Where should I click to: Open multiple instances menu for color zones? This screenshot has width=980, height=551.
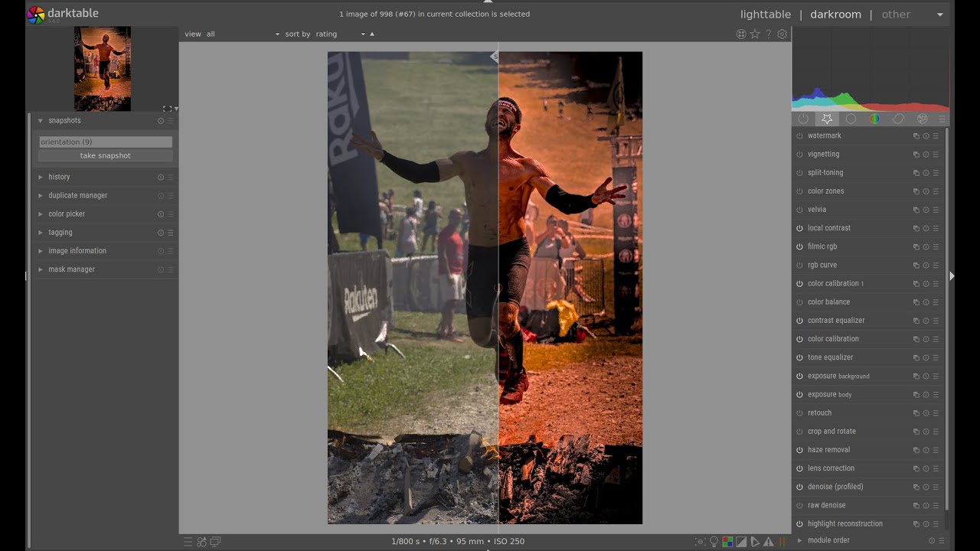[x=916, y=191]
